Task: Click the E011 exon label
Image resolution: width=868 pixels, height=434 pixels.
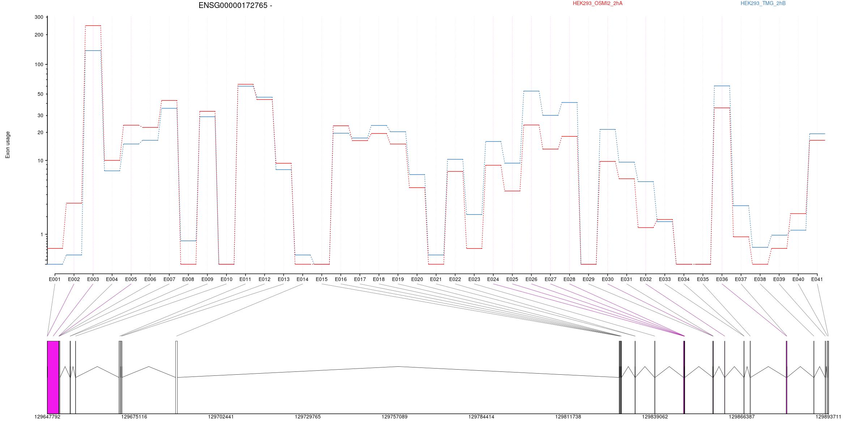Action: point(245,279)
